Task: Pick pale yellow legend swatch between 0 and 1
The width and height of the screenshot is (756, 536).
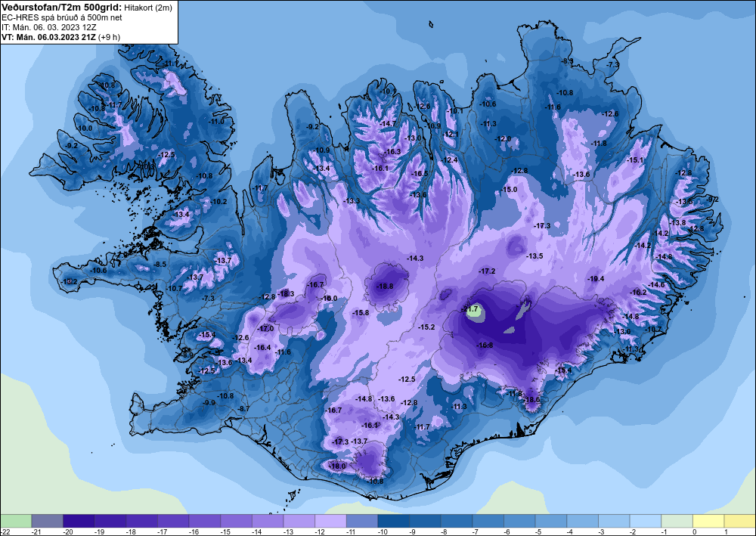Action: pyautogui.click(x=709, y=521)
